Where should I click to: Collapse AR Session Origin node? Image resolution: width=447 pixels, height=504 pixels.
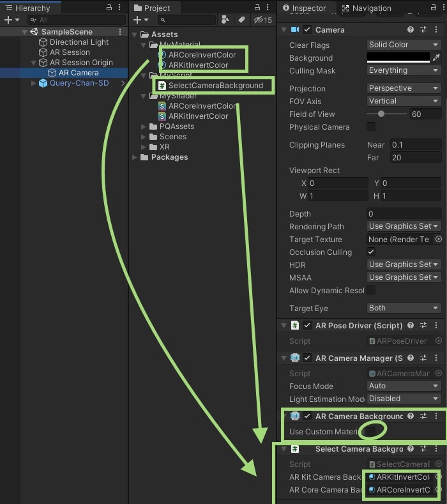[33, 63]
